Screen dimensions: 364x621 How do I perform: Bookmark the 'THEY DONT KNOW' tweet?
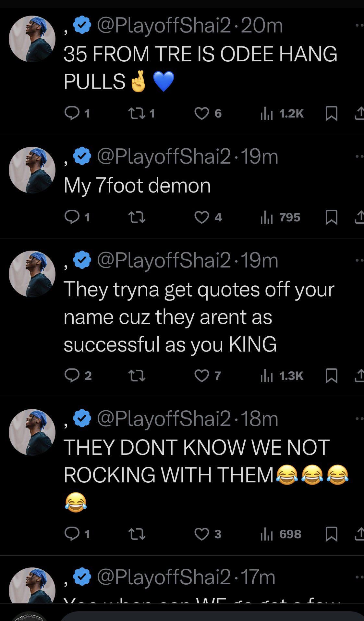pos(331,534)
